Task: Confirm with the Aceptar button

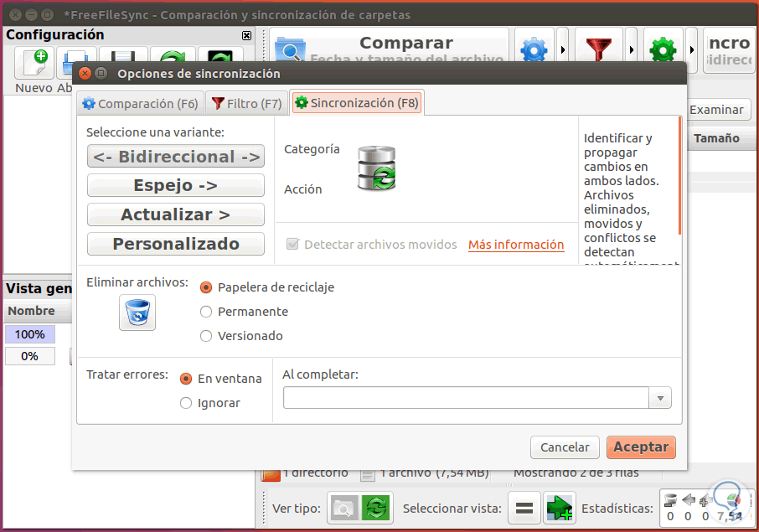Action: coord(641,447)
